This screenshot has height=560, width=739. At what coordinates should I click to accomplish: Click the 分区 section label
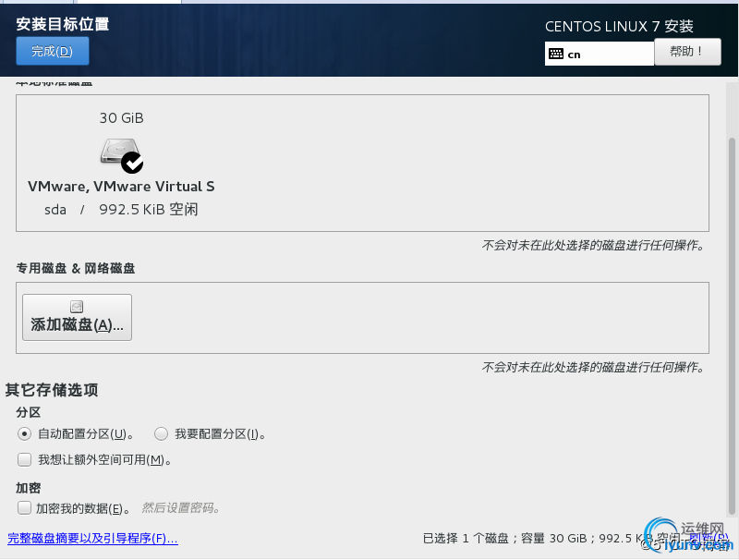[29, 412]
